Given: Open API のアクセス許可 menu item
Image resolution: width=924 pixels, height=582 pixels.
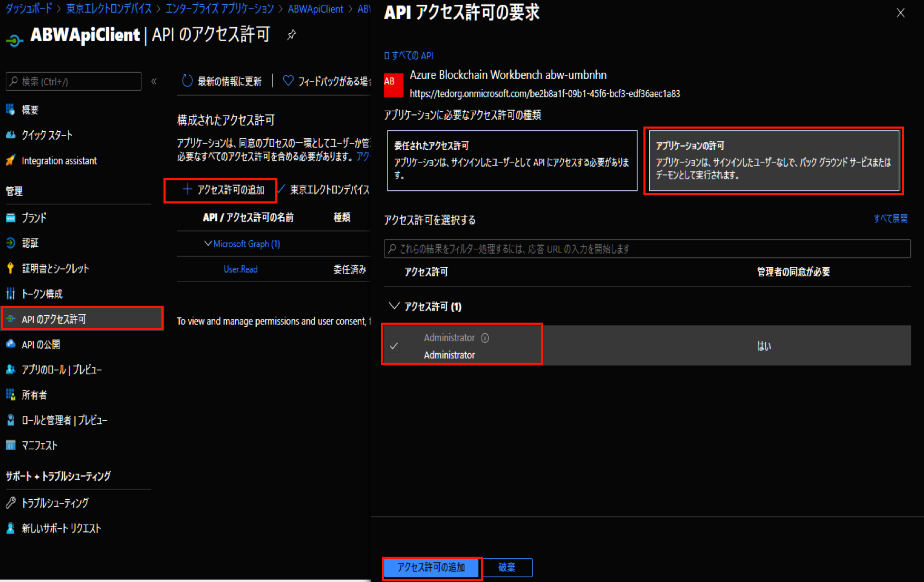Looking at the screenshot, I should click(82, 319).
